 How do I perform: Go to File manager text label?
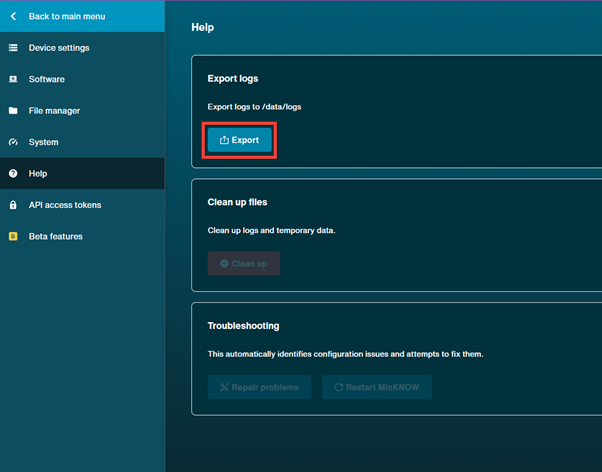pos(54,111)
